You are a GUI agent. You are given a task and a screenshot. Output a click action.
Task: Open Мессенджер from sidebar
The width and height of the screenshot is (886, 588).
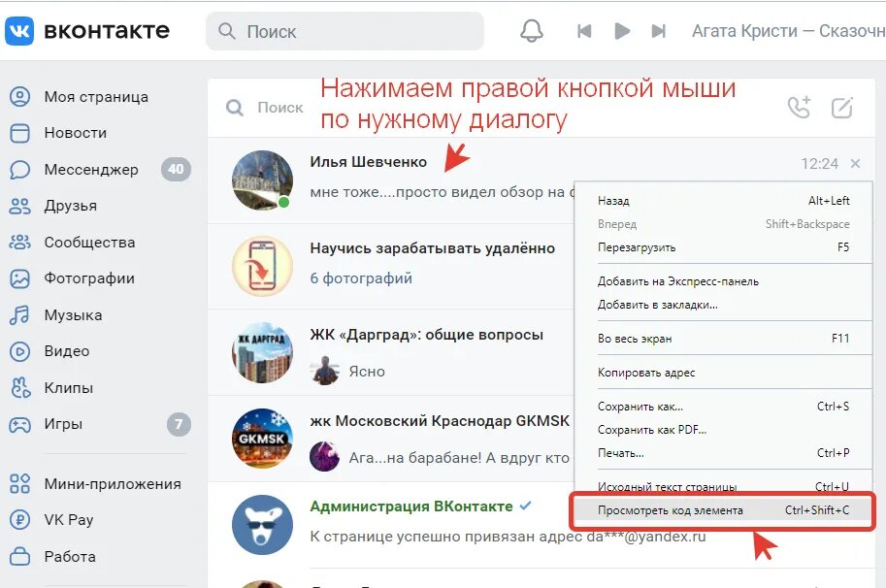(91, 170)
